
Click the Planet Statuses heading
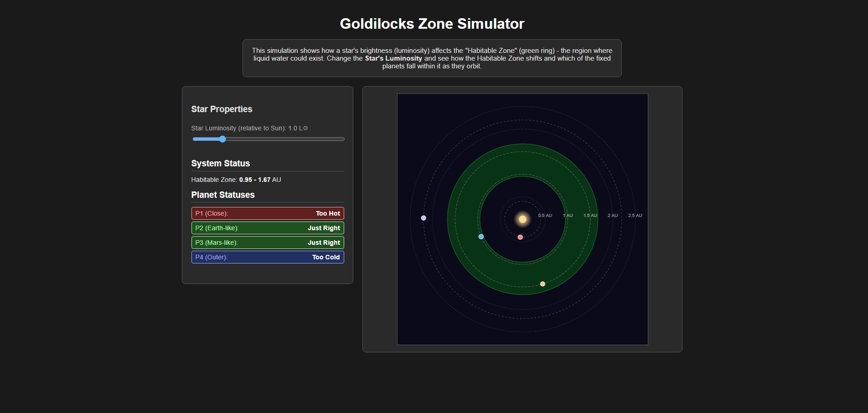[x=223, y=195]
